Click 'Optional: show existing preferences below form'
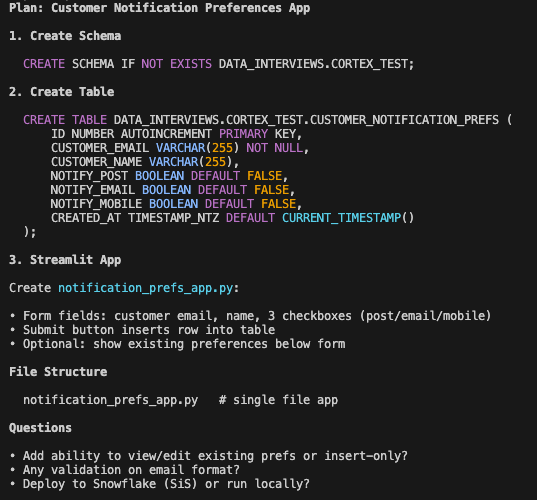537x500 pixels. coord(177,344)
